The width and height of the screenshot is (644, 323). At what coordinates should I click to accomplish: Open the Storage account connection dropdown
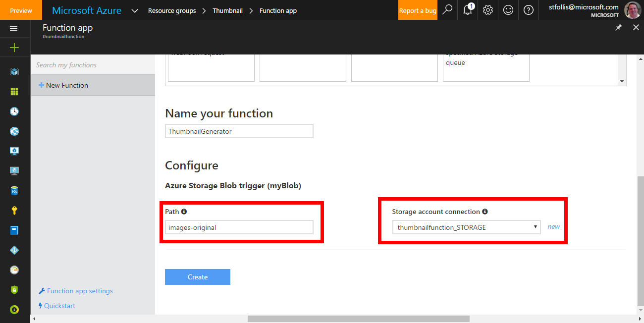(466, 227)
